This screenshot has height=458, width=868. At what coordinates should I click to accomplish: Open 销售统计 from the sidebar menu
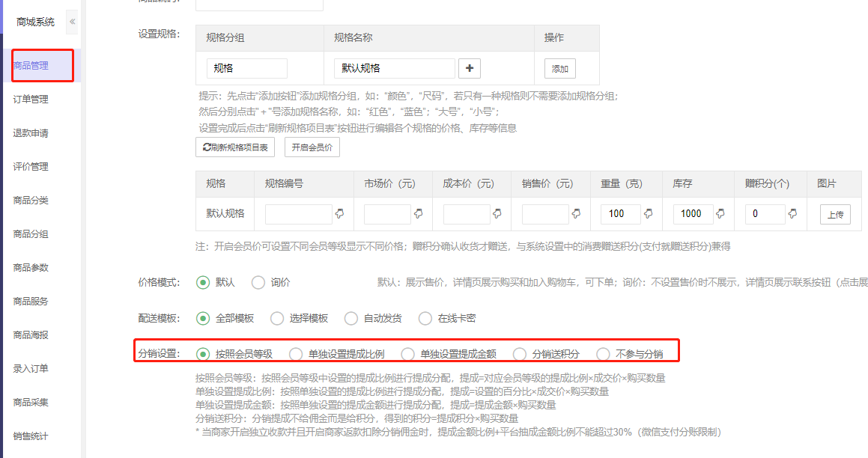tap(31, 436)
